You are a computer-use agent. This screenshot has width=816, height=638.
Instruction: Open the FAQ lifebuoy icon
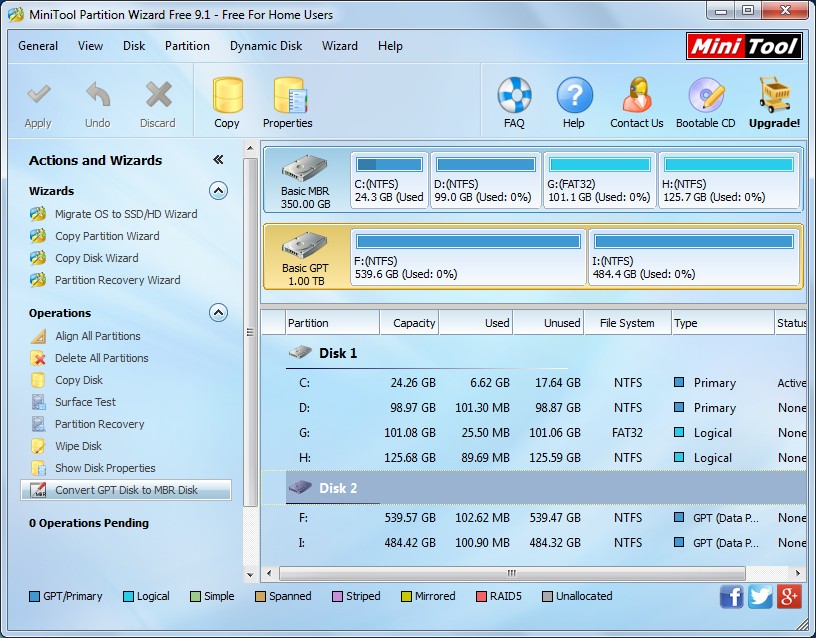pyautogui.click(x=514, y=102)
